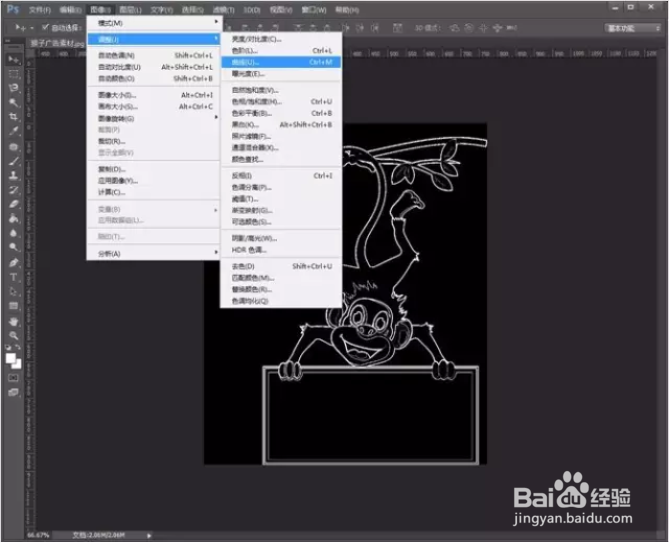Image resolution: width=669 pixels, height=542 pixels.
Task: Choose 色彩平衡(B)... in submenu
Action: tap(281, 113)
